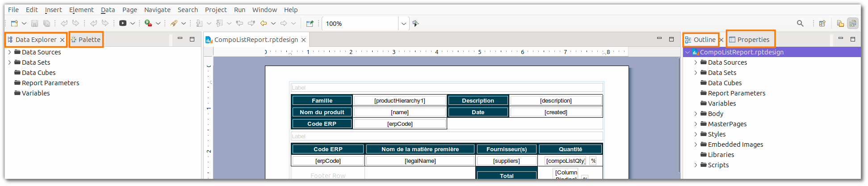The height and width of the screenshot is (186, 868).
Task: Click the Famille header cell
Action: pos(322,100)
